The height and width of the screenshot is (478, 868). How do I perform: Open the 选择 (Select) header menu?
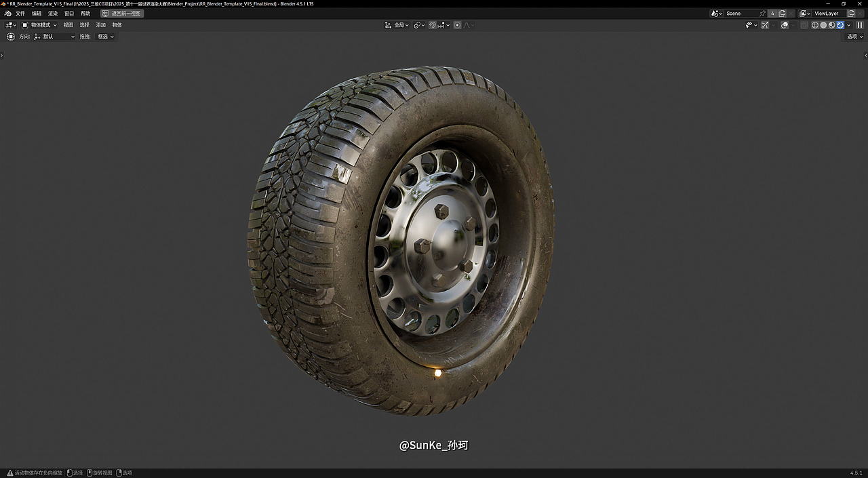coord(85,25)
